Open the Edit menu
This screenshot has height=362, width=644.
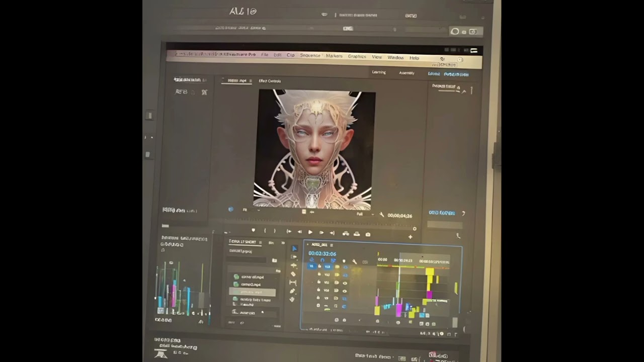click(x=277, y=55)
